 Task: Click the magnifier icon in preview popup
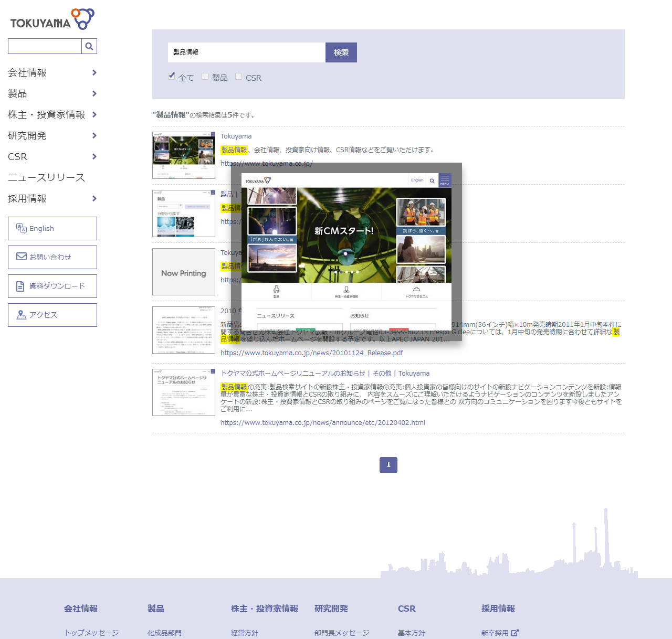click(432, 180)
